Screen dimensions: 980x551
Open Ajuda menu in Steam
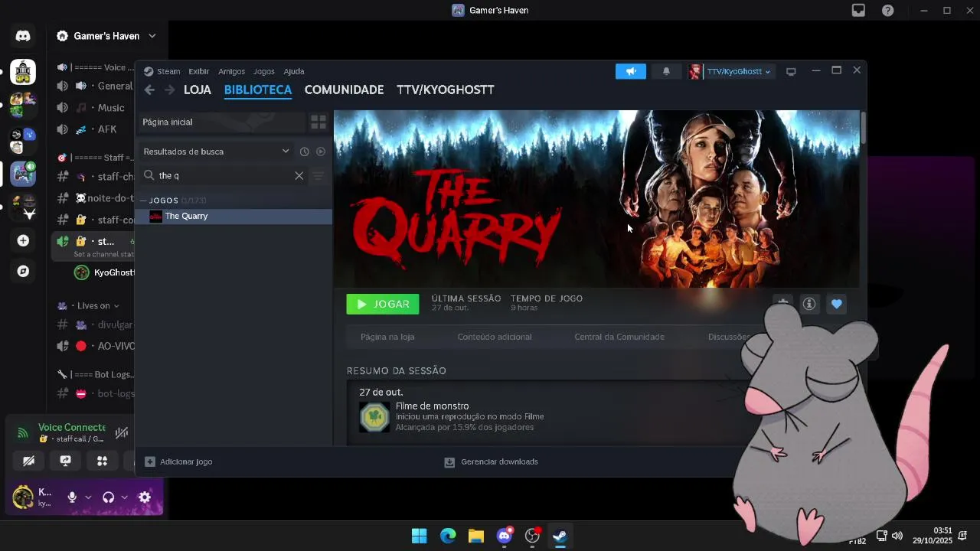click(x=294, y=71)
